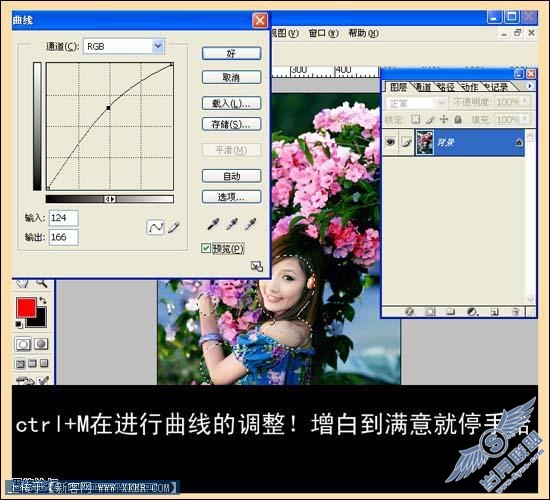Swap foreground and background colors
550x500 pixels.
pos(43,300)
